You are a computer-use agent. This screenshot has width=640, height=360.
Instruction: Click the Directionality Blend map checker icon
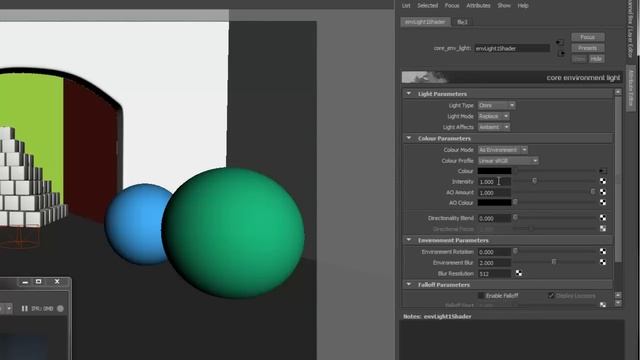[x=603, y=218]
